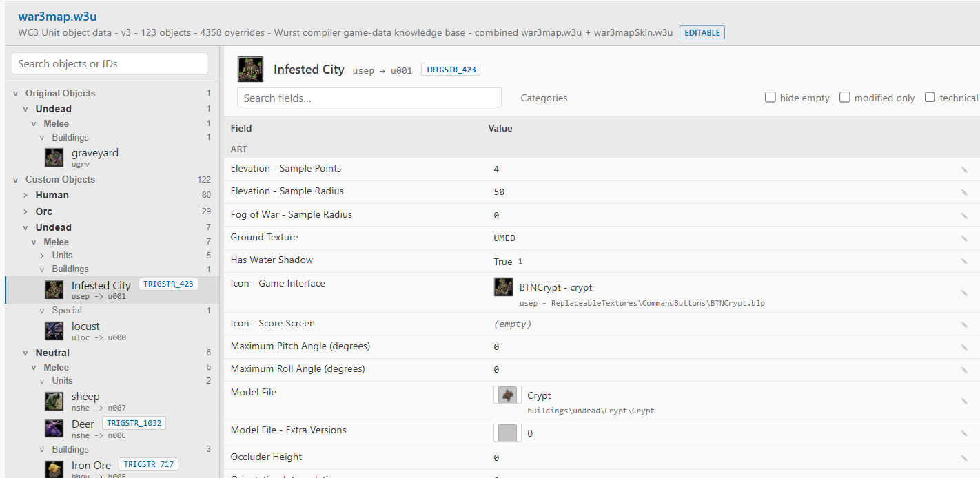Collapse the Special group under Undead
The image size is (980, 478).
(x=42, y=311)
